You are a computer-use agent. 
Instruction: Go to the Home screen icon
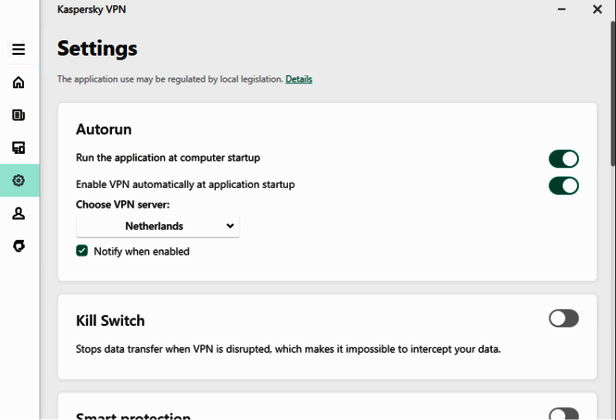coord(18,83)
